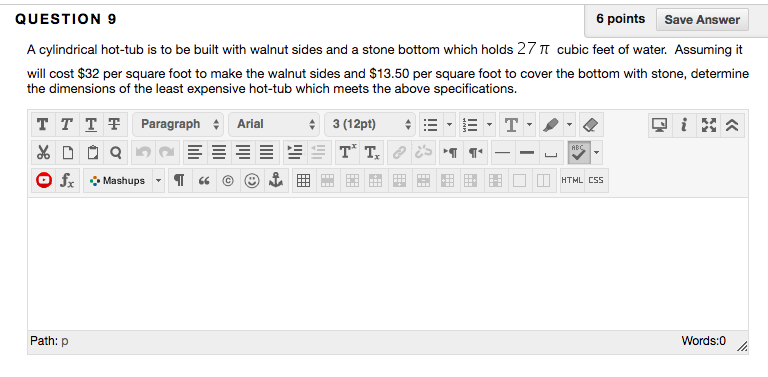Screen dimensions: 768x377
Task: Insert a copyright special character
Action: coord(228,181)
